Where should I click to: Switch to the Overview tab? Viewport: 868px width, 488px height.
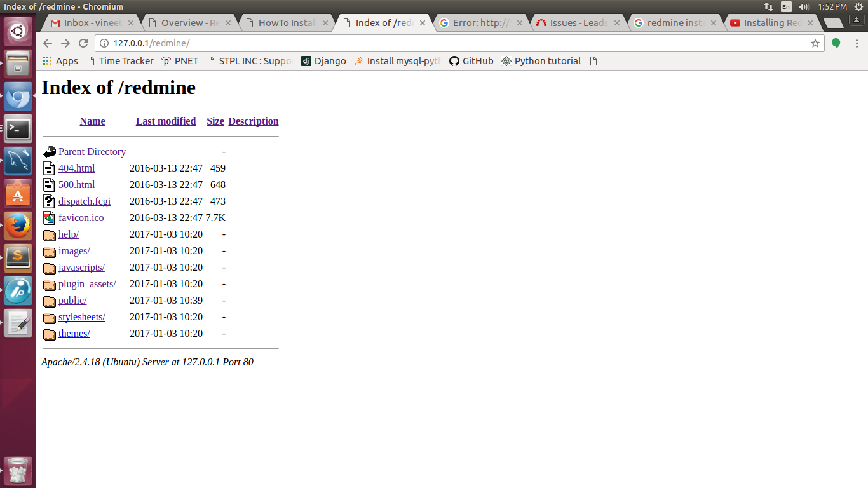click(189, 23)
